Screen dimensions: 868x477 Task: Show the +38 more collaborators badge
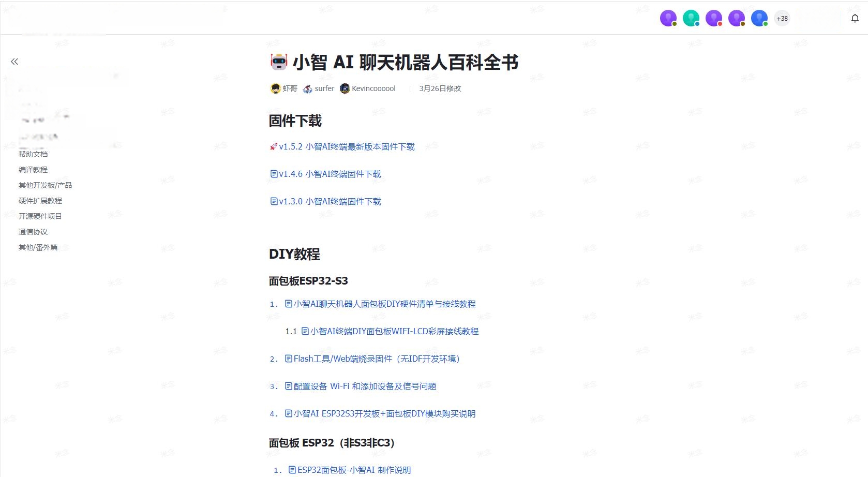pyautogui.click(x=782, y=19)
